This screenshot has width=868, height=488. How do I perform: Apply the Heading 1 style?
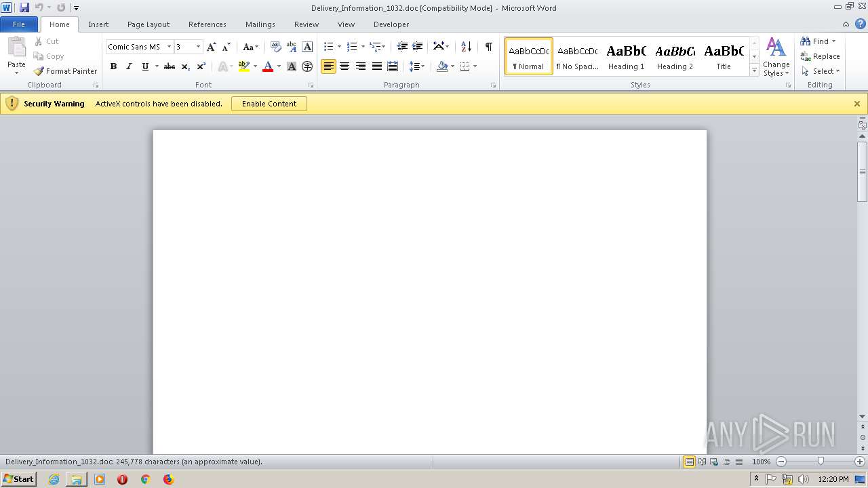(x=626, y=56)
